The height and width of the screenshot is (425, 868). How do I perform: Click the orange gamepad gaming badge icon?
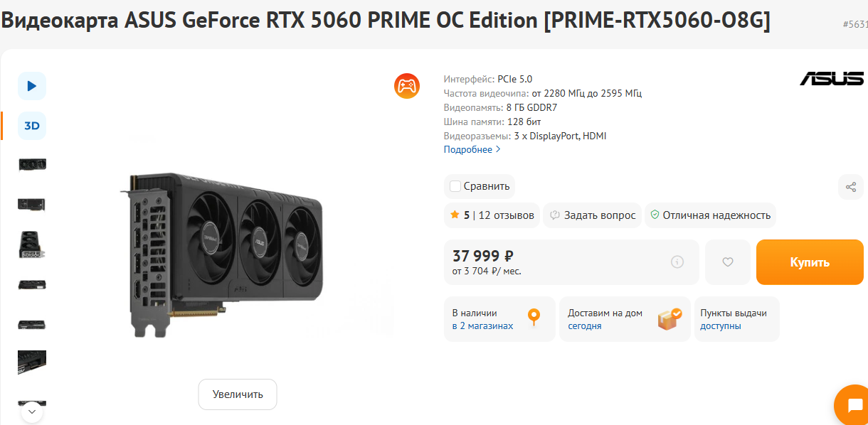[x=407, y=86]
